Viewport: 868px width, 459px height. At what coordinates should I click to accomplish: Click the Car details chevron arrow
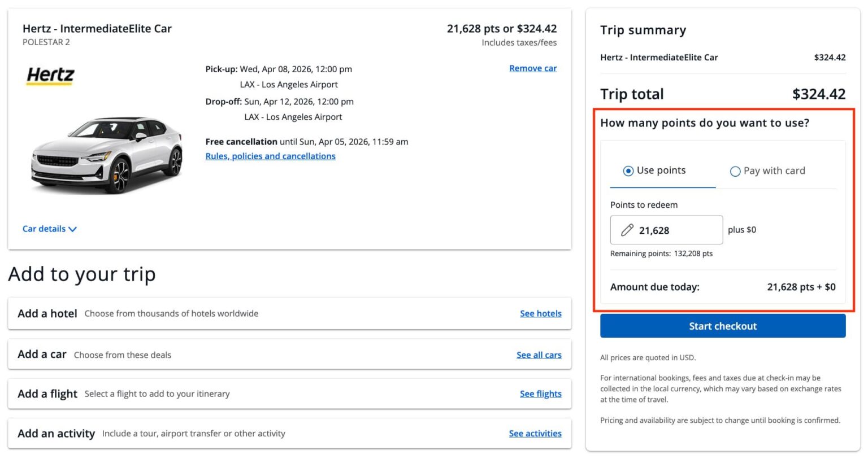[72, 229]
